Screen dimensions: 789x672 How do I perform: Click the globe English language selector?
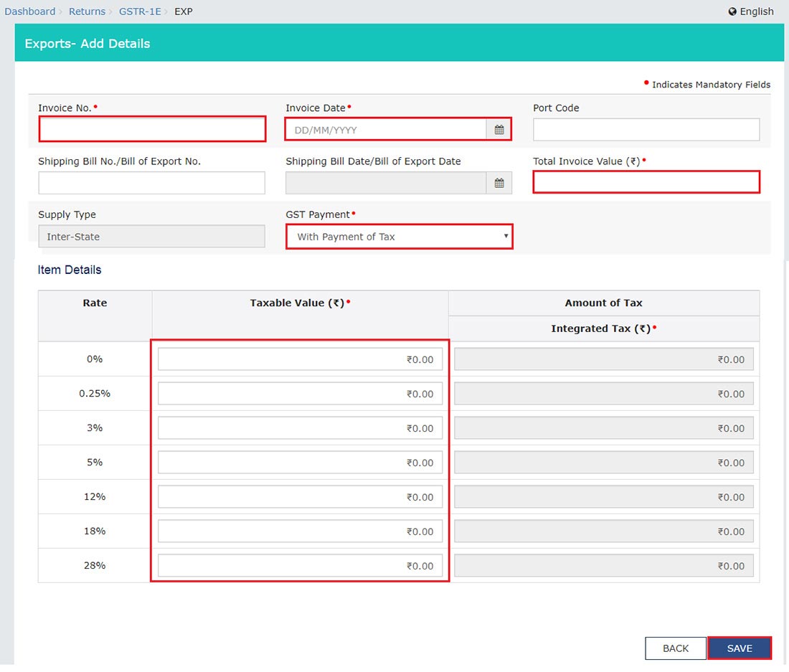[x=750, y=11]
